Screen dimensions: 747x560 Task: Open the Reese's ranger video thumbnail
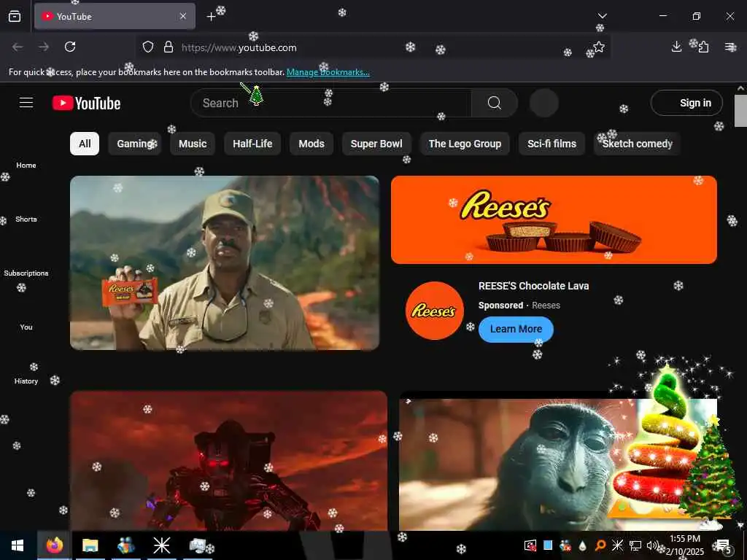[225, 262]
